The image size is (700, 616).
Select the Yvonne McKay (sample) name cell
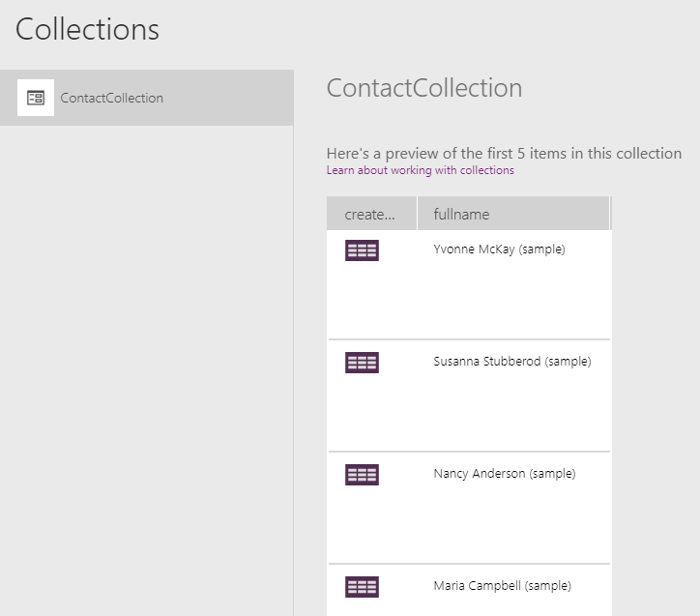(499, 249)
